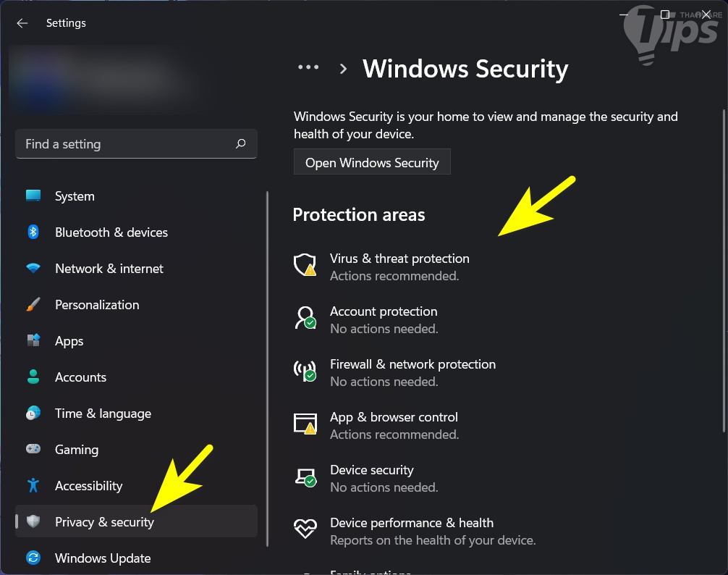Open Firewall & network protection
This screenshot has width=728, height=575.
[x=412, y=365]
